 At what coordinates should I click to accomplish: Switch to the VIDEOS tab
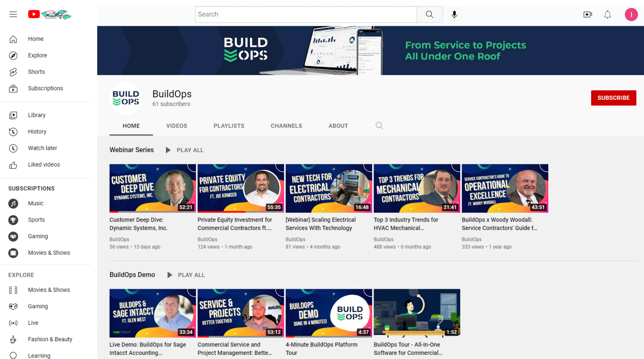coord(177,126)
